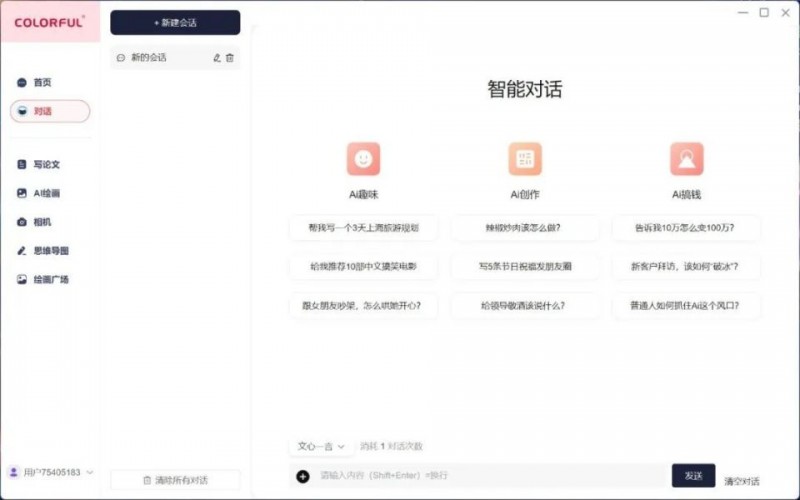Click 清除所有对话 at the bottom

tap(175, 480)
